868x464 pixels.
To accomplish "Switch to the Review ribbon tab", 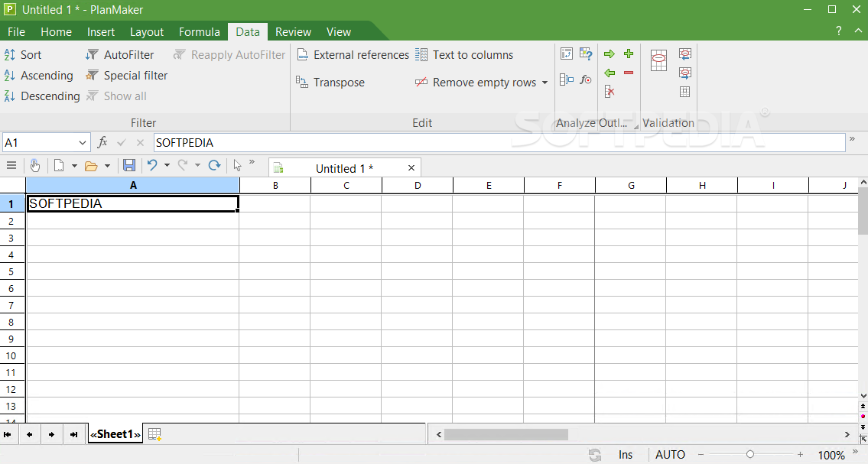I will click(293, 31).
